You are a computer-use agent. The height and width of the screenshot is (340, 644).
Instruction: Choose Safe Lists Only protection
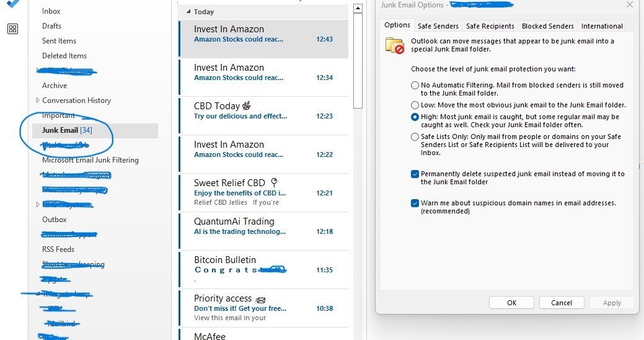[415, 136]
